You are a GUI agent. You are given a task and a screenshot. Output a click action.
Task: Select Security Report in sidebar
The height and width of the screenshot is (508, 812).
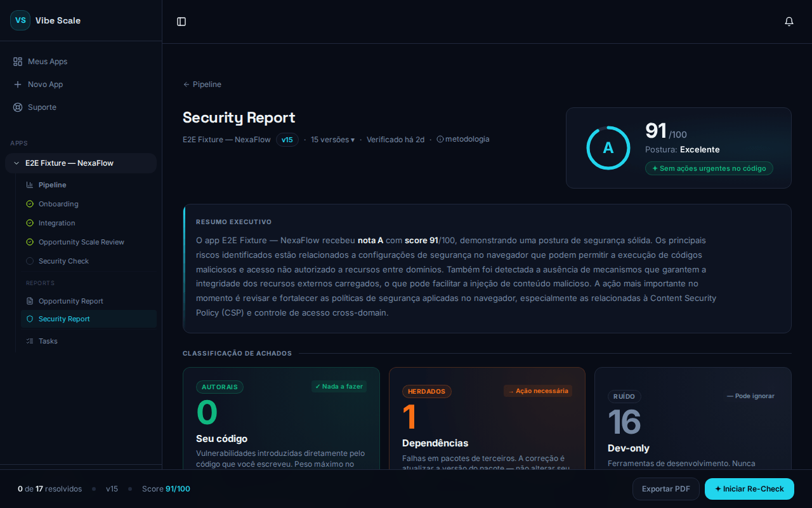[x=89, y=319]
